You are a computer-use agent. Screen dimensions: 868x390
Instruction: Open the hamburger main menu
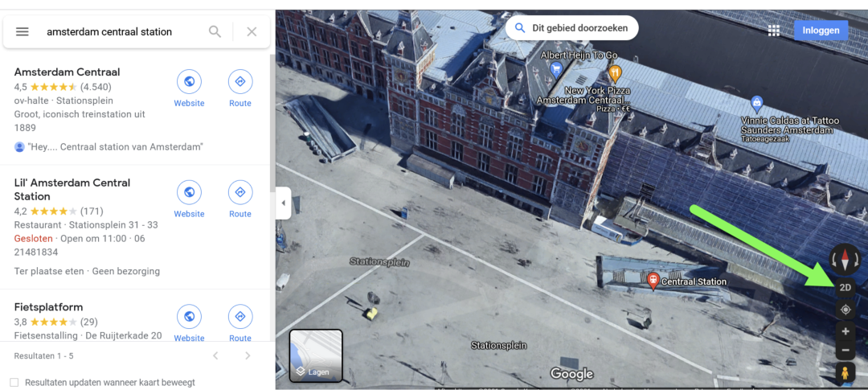[x=23, y=31]
